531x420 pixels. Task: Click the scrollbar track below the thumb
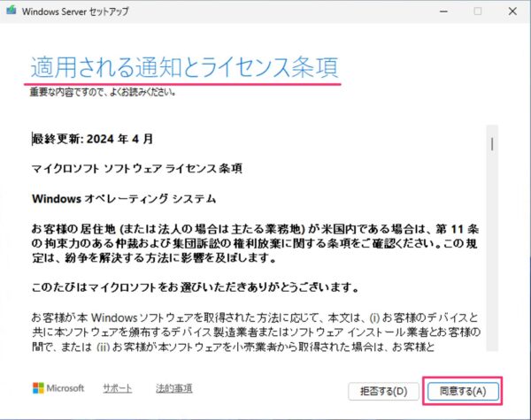point(492,265)
